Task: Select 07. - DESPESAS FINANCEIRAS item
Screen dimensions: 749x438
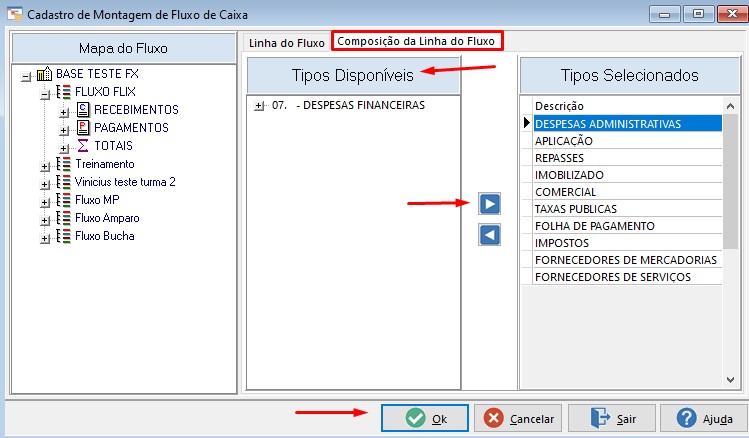Action: (348, 105)
